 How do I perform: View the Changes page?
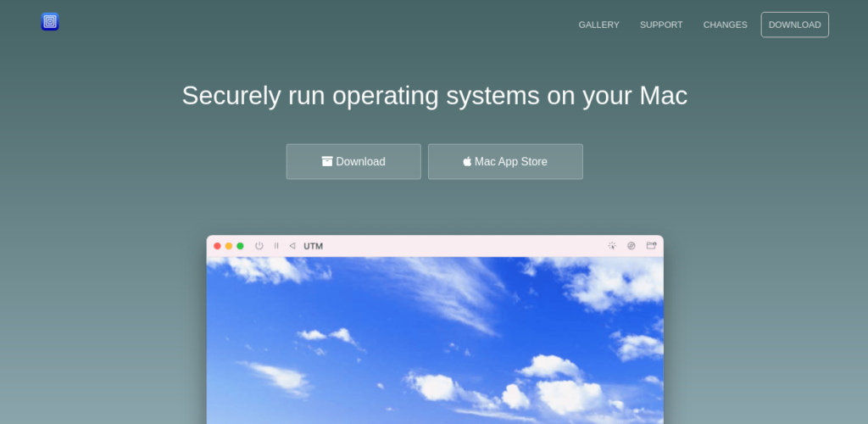[x=725, y=25]
